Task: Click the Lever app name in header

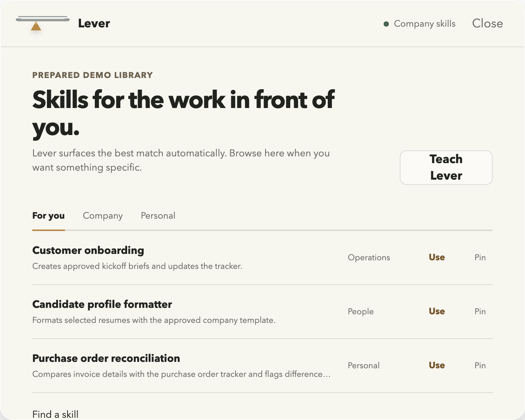Action: click(x=94, y=23)
